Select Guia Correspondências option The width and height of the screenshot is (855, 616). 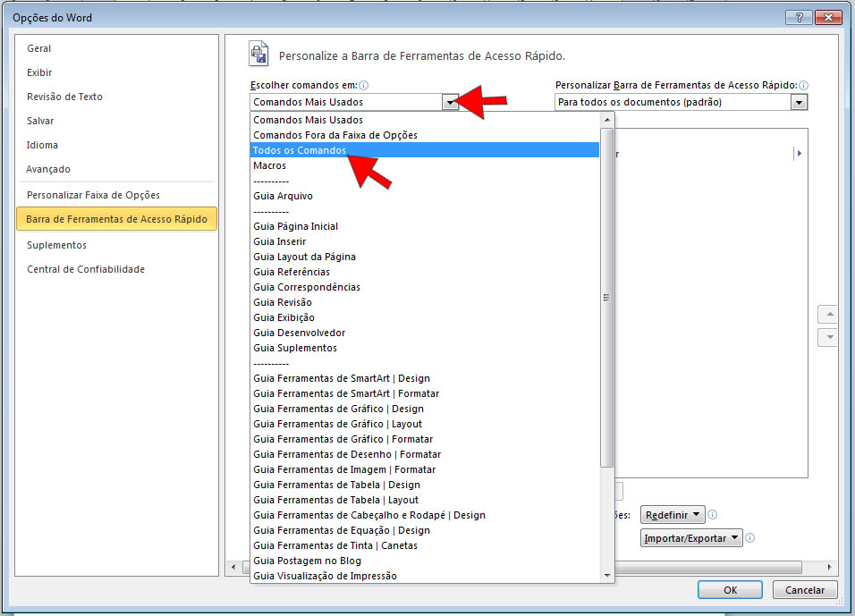pyautogui.click(x=425, y=287)
